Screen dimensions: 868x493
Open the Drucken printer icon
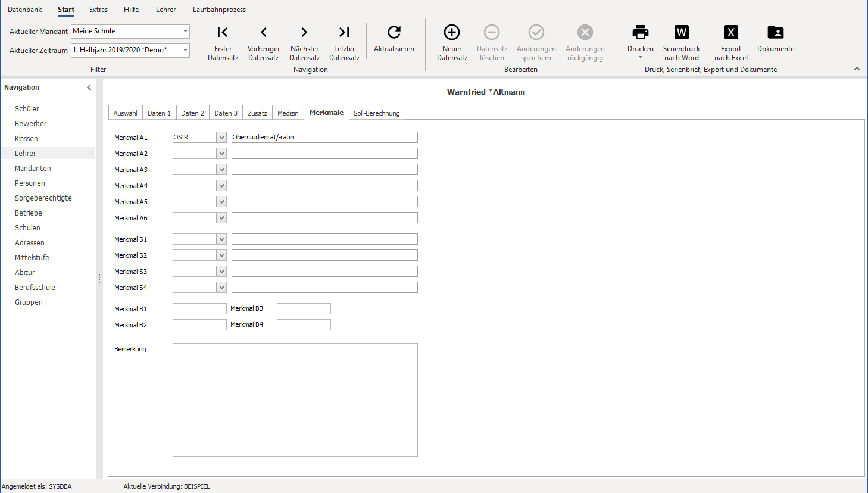click(641, 32)
